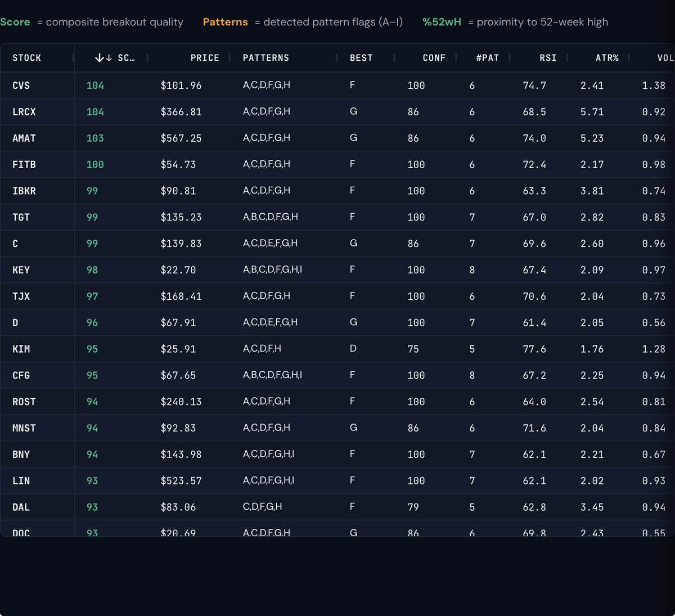This screenshot has width=675, height=616.
Task: Click CONF value 79
Action: click(x=413, y=507)
